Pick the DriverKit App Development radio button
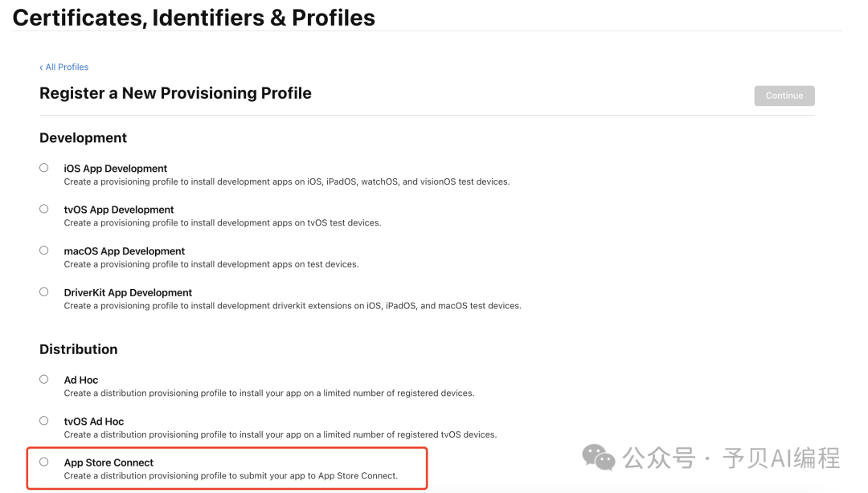Screen dimensions: 868x493 coord(44,292)
